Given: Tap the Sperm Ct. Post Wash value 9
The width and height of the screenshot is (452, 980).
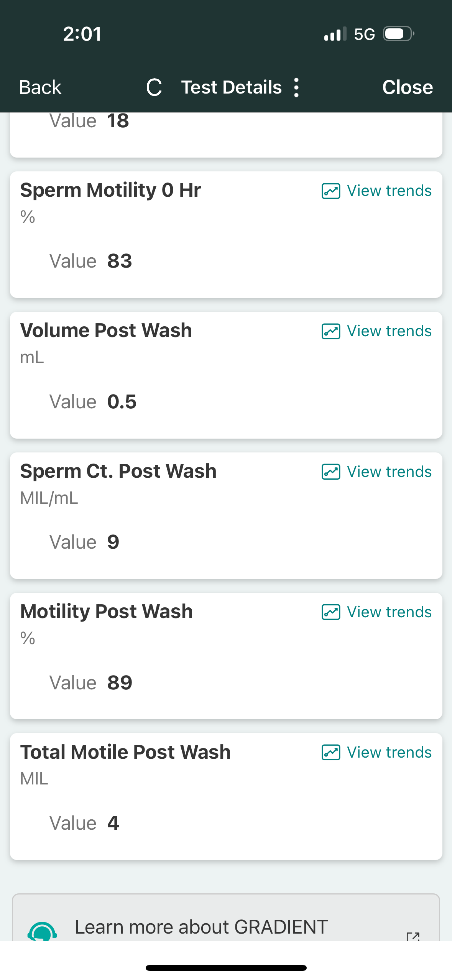Looking at the screenshot, I should (113, 542).
